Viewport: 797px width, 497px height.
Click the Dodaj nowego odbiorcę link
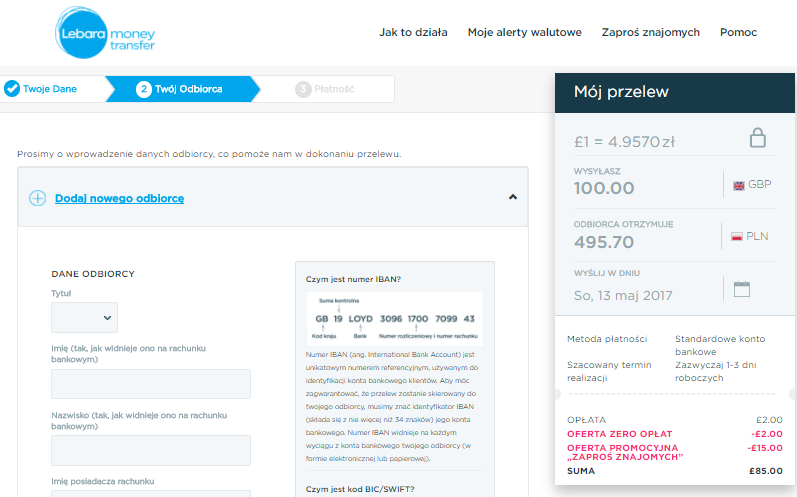(119, 198)
